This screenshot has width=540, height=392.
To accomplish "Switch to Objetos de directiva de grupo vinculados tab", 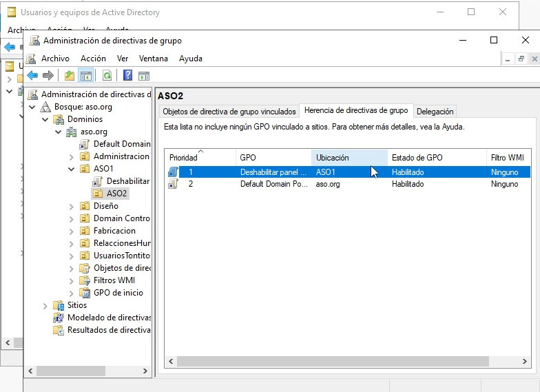I will (x=229, y=111).
